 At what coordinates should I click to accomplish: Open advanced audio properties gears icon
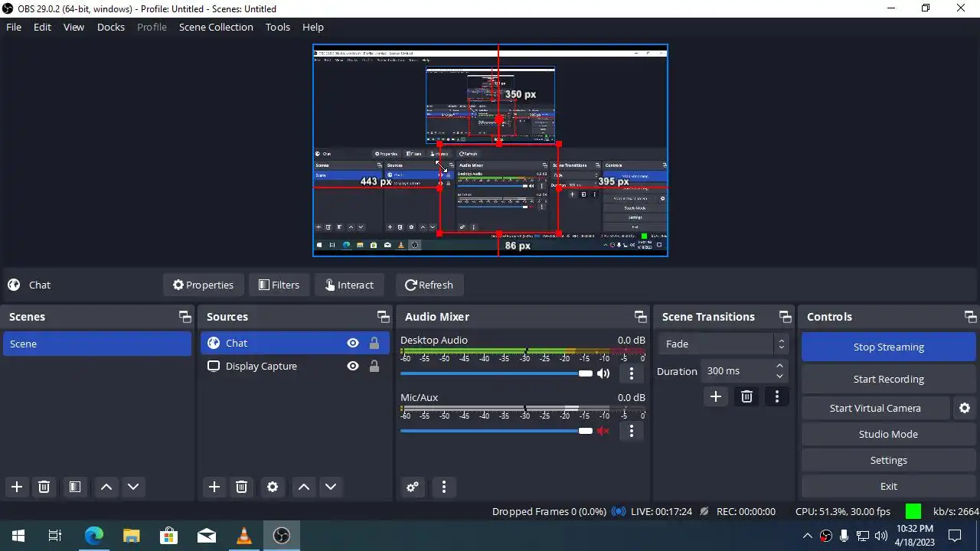[x=413, y=487]
